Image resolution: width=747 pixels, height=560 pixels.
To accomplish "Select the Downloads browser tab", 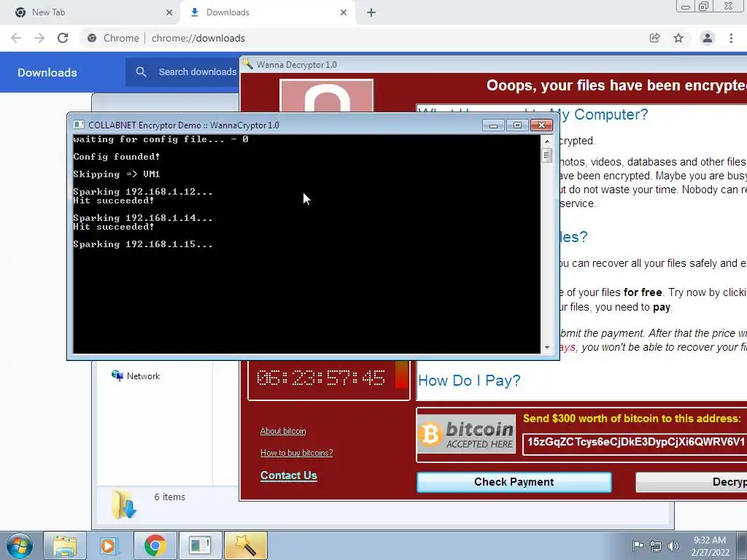I will click(x=267, y=12).
